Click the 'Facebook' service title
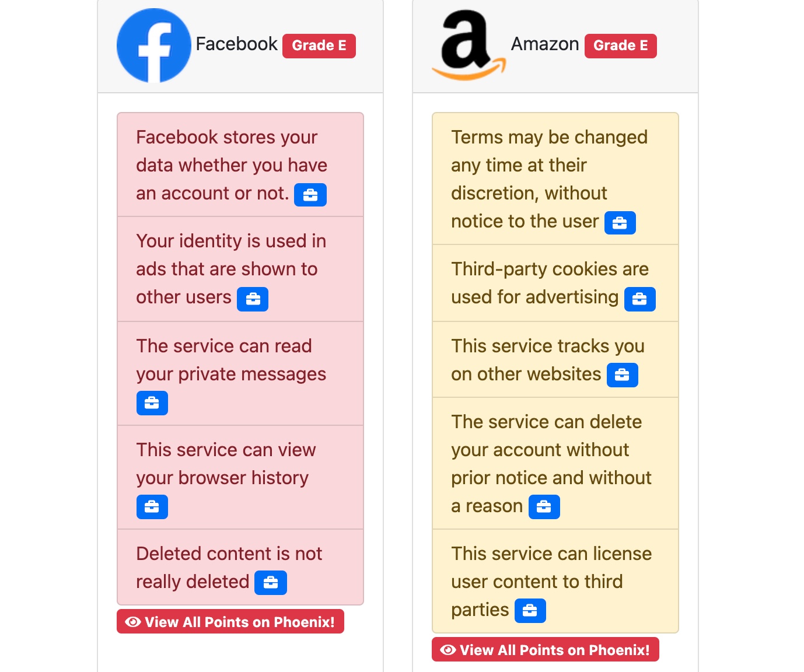Image resolution: width=804 pixels, height=672 pixels. pos(236,44)
